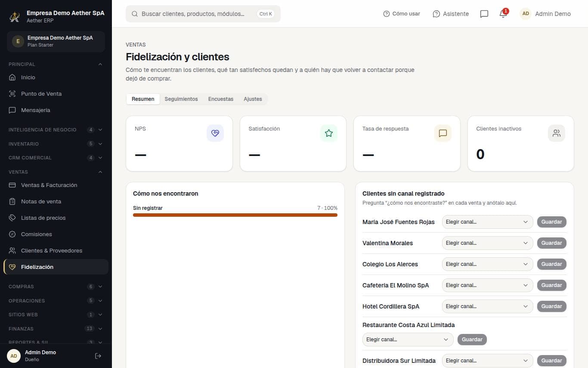Switch to the Ajustes tab
The image size is (588, 368).
click(253, 99)
